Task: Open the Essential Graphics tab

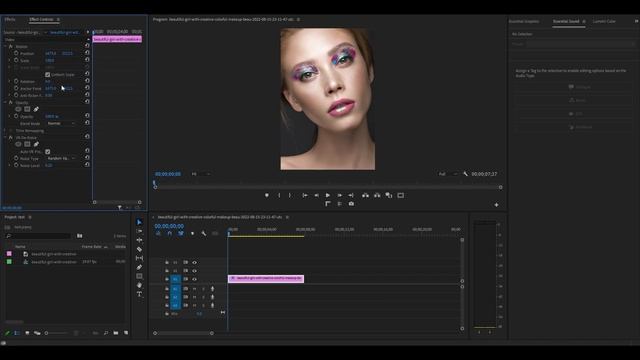Action: pyautogui.click(x=524, y=21)
